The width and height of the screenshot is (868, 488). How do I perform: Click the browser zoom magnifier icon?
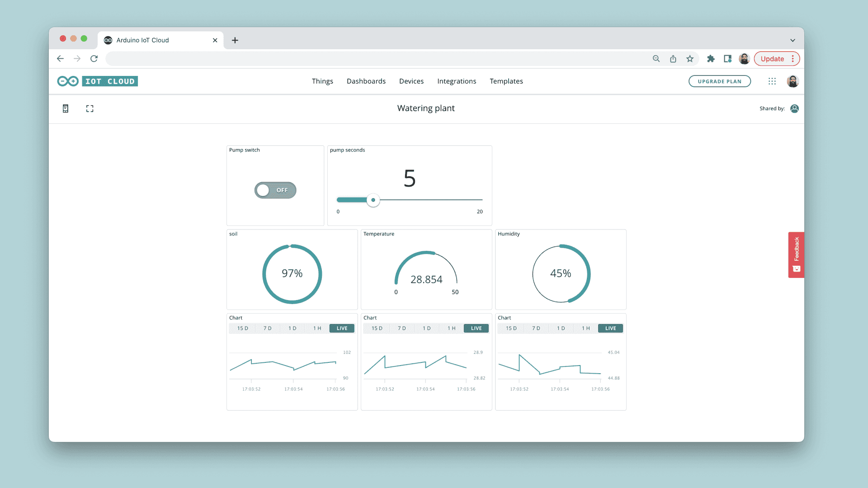[656, 59]
